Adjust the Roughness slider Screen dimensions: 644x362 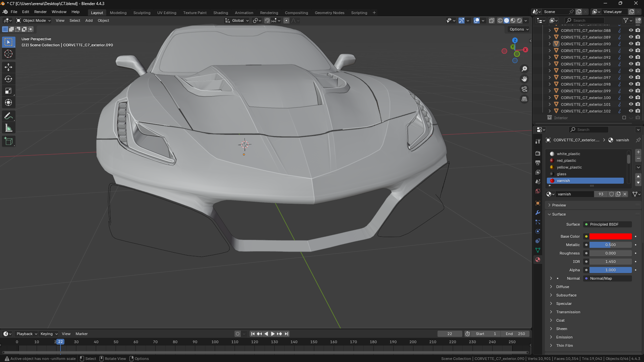610,253
